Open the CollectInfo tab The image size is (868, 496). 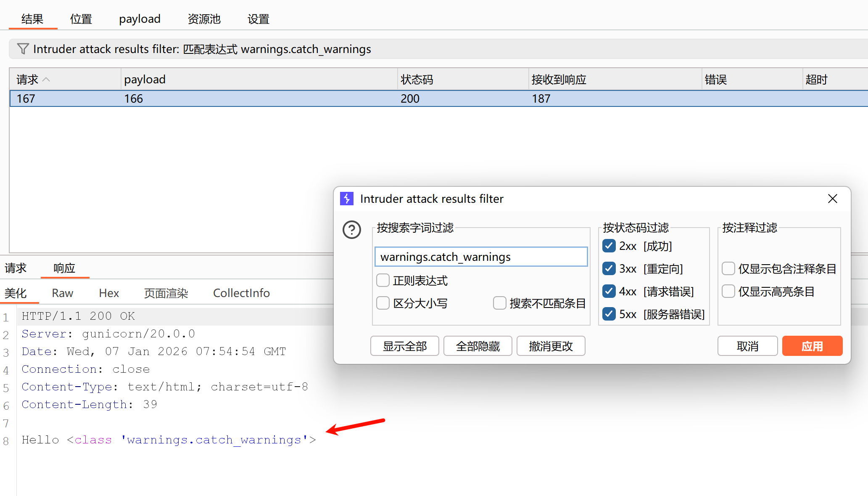pos(241,293)
